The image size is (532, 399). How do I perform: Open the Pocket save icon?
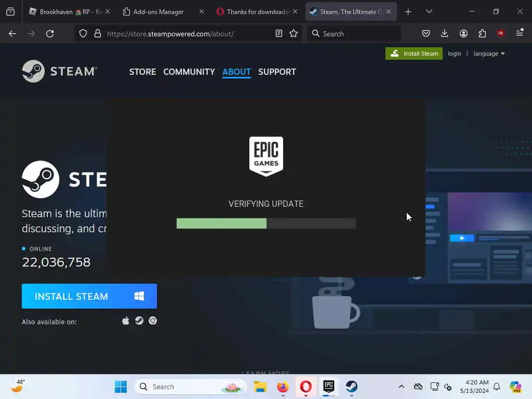(426, 33)
